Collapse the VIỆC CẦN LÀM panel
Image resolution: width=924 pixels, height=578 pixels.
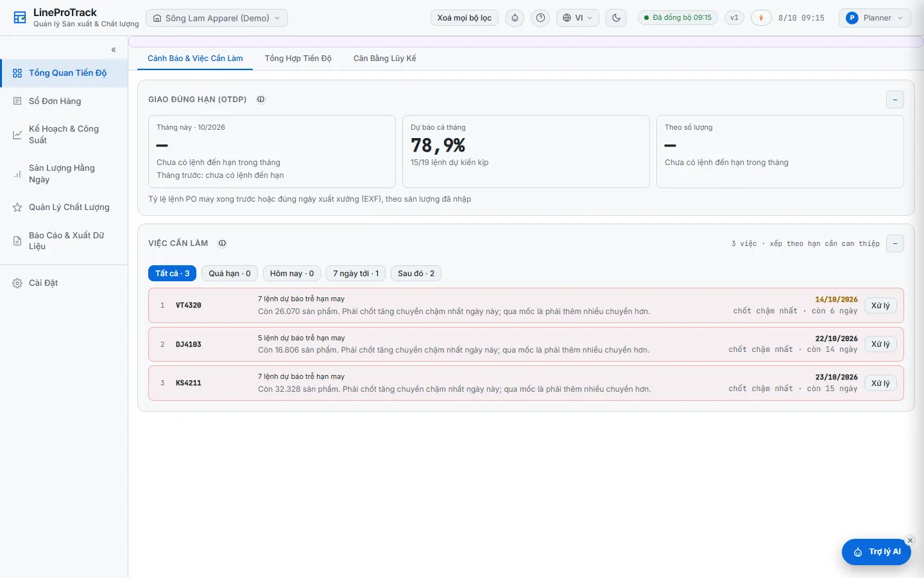coord(894,243)
